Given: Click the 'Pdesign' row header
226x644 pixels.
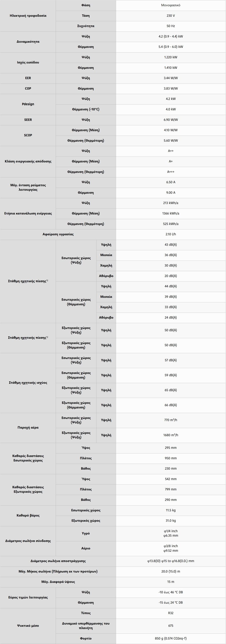Looking at the screenshot, I should coord(28,104).
